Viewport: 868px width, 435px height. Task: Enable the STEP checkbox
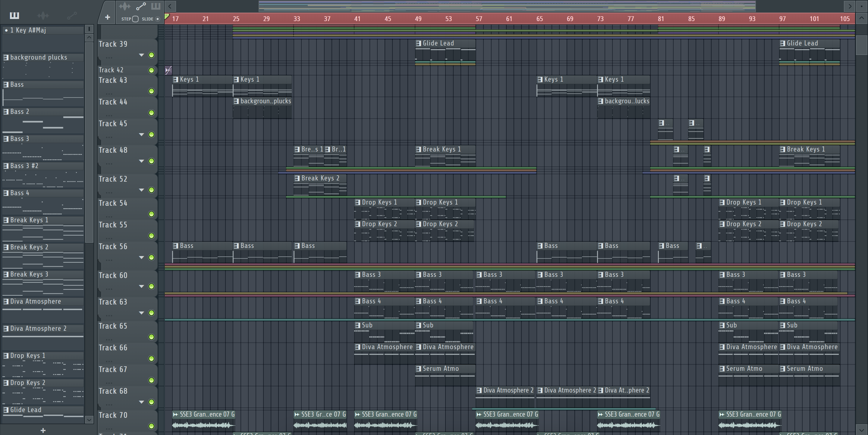tap(135, 19)
